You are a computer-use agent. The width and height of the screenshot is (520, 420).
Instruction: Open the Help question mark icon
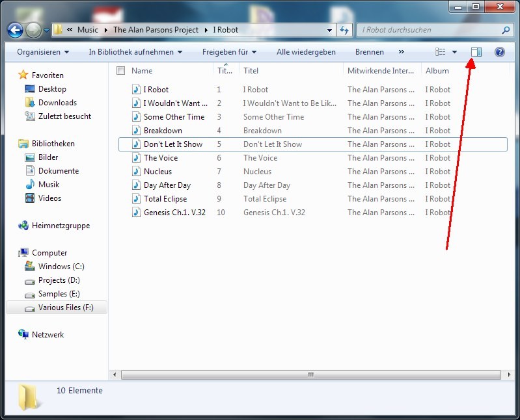(x=500, y=52)
